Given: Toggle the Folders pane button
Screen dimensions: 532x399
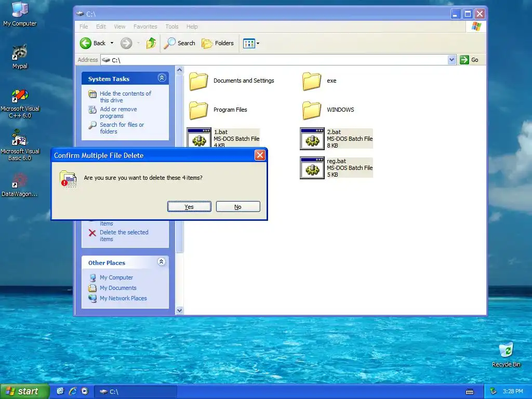Looking at the screenshot, I should (x=218, y=43).
